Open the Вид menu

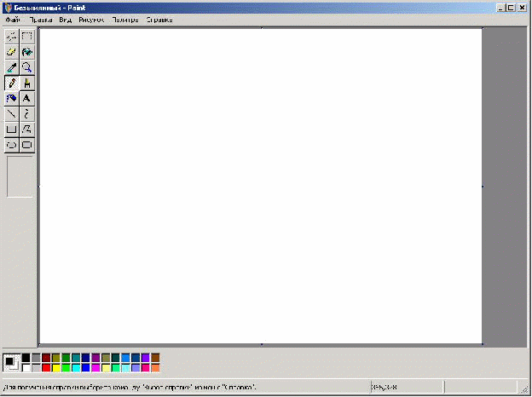(x=65, y=20)
